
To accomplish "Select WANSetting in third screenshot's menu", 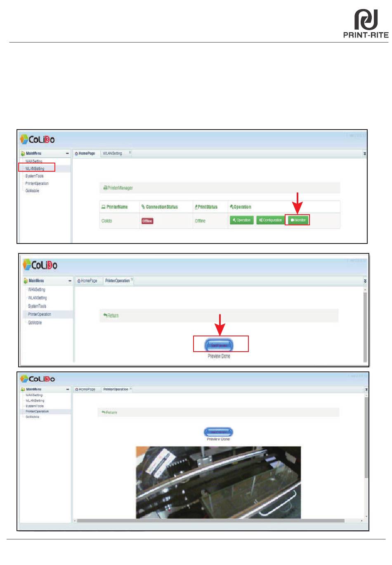I will point(34,395).
